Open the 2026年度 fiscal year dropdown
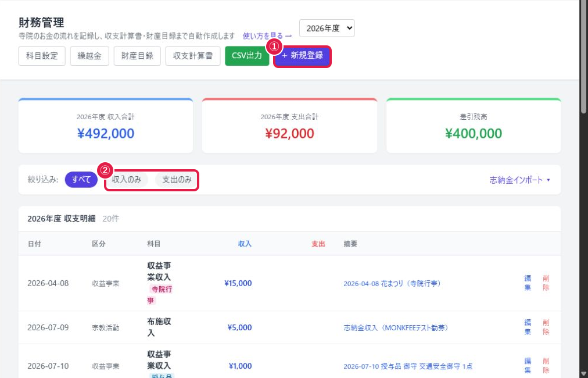Image resolution: width=588 pixels, height=378 pixels. coord(327,28)
